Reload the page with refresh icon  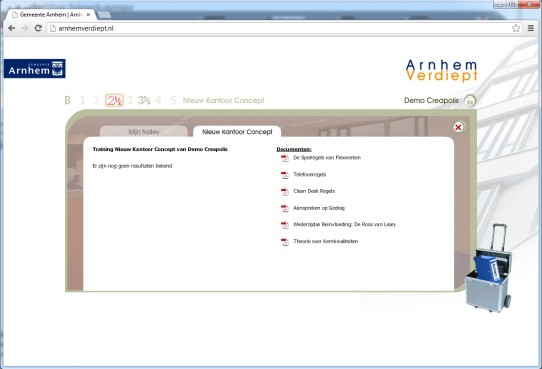(x=38, y=28)
